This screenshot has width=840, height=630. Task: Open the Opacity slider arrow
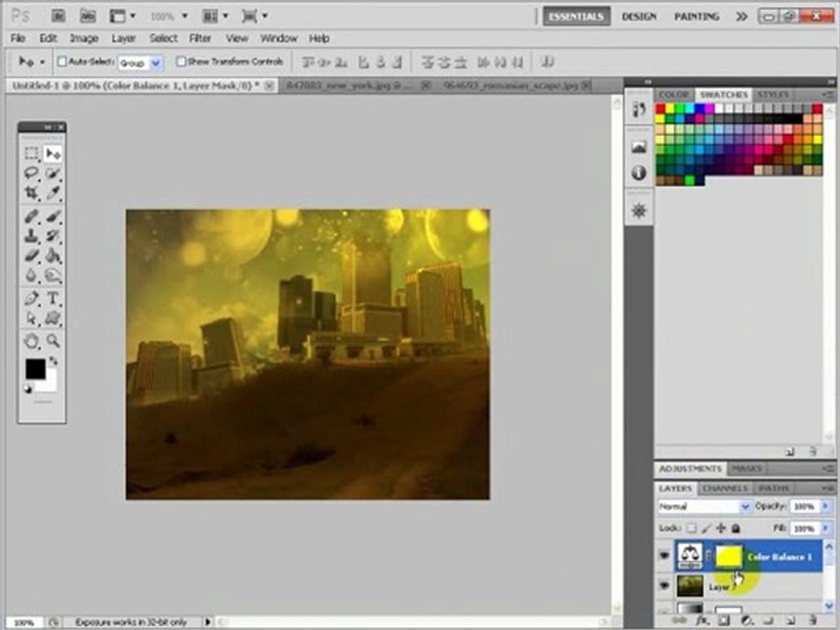(x=825, y=506)
